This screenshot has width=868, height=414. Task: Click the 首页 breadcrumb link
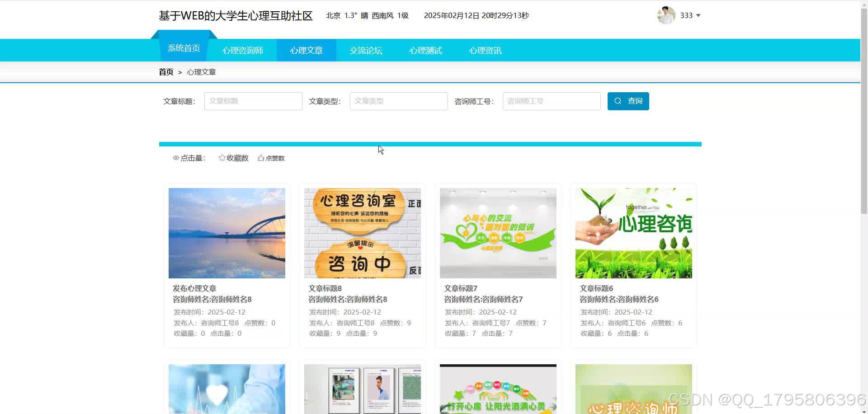165,72
